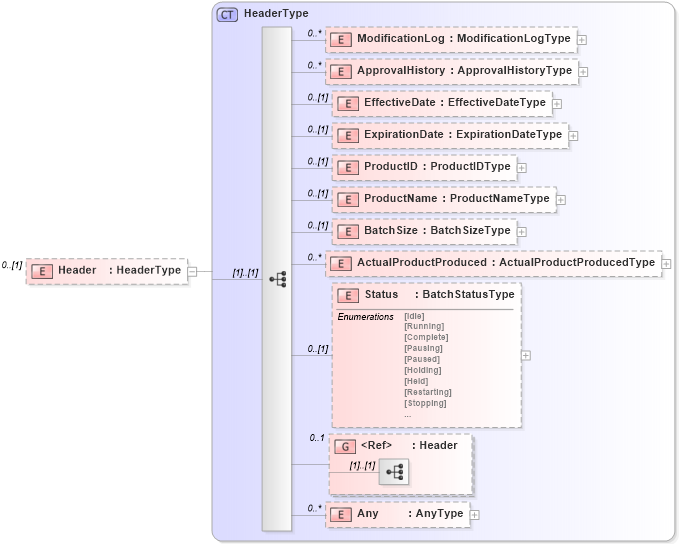This screenshot has width=679, height=544.
Task: Select the HeaderType complex type title
Action: [x=276, y=13]
